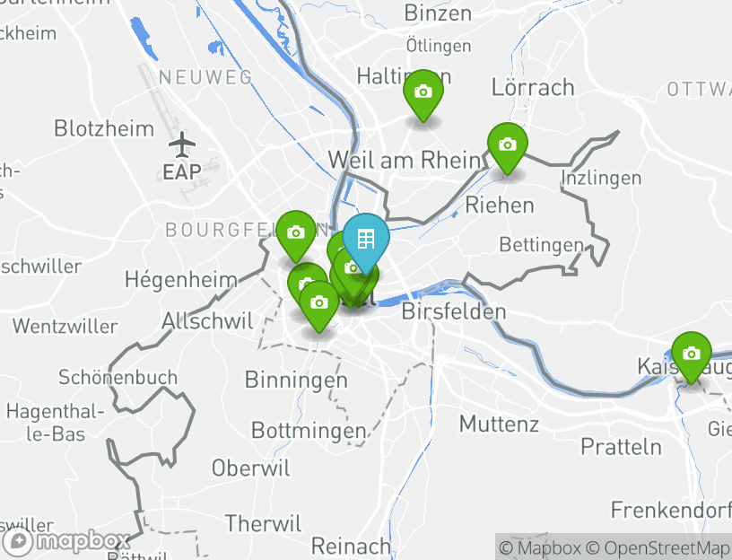
Task: Select the Muttenz place label
Action: 499,424
